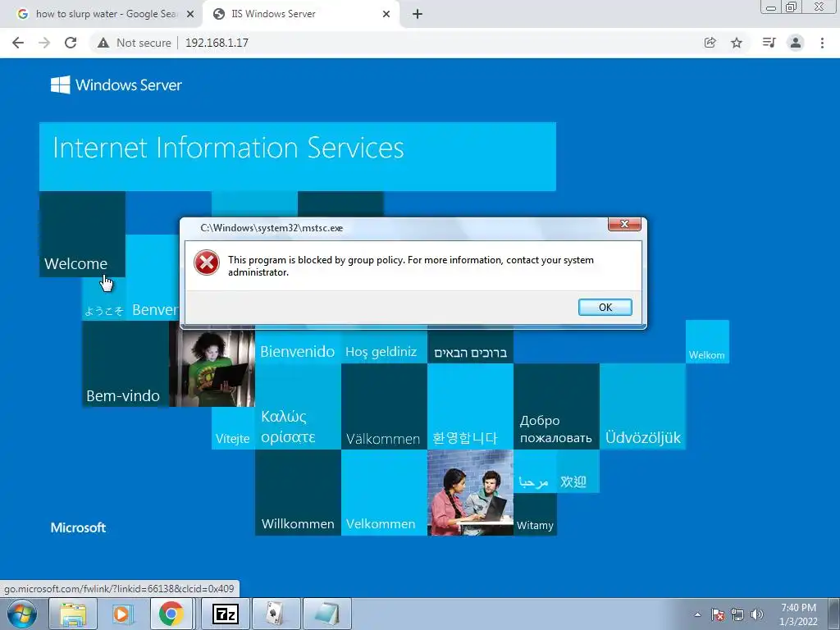
Task: Click the Welcome tile
Action: (82, 234)
